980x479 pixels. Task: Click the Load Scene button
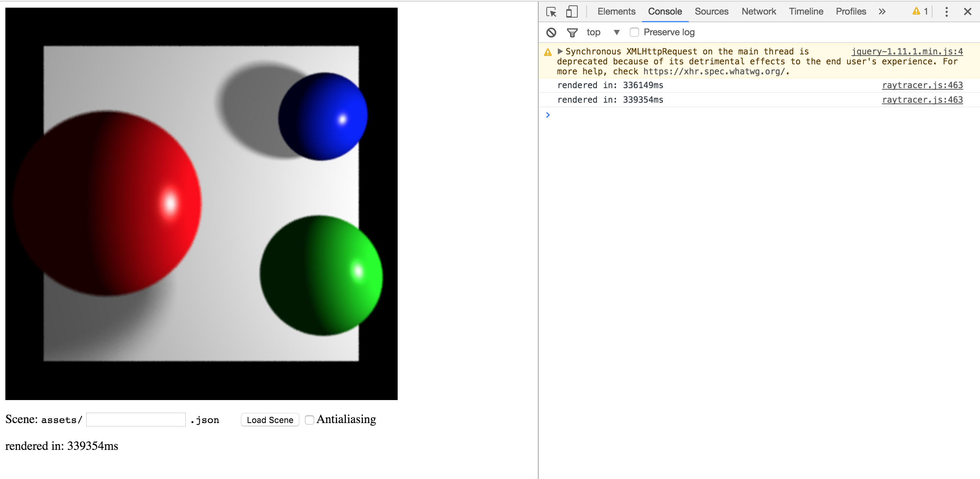[x=270, y=420]
